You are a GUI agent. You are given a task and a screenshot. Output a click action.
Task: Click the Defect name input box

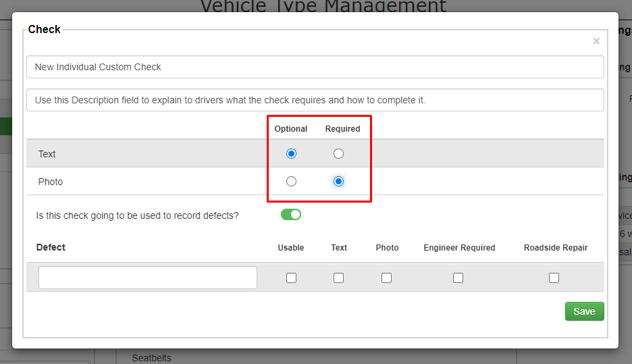click(148, 278)
